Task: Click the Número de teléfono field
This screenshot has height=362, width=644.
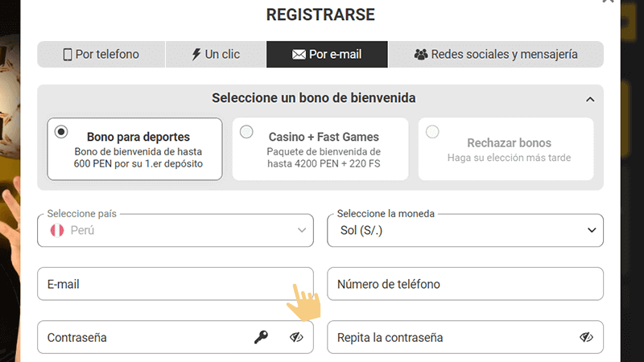Action: point(465,284)
